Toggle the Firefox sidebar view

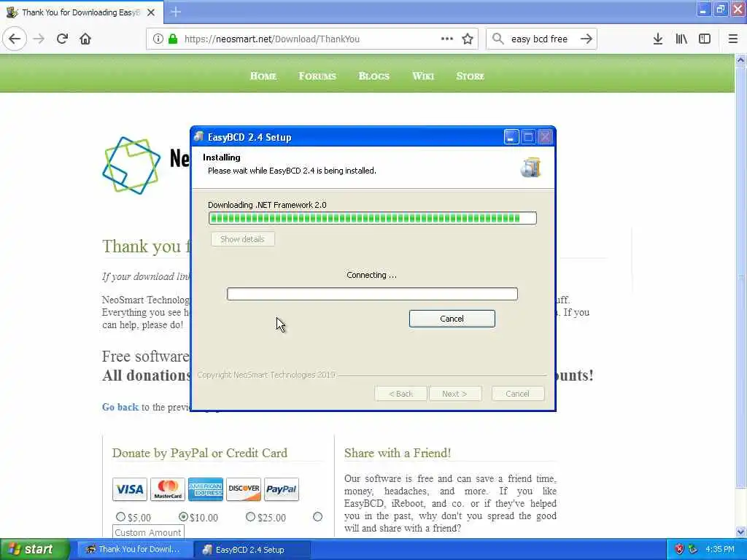(x=705, y=39)
